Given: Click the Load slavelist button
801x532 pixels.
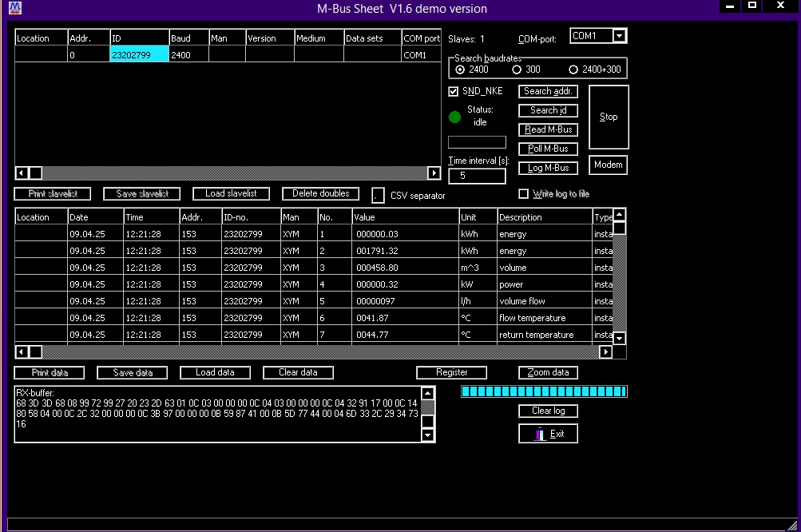Looking at the screenshot, I should 232,193.
